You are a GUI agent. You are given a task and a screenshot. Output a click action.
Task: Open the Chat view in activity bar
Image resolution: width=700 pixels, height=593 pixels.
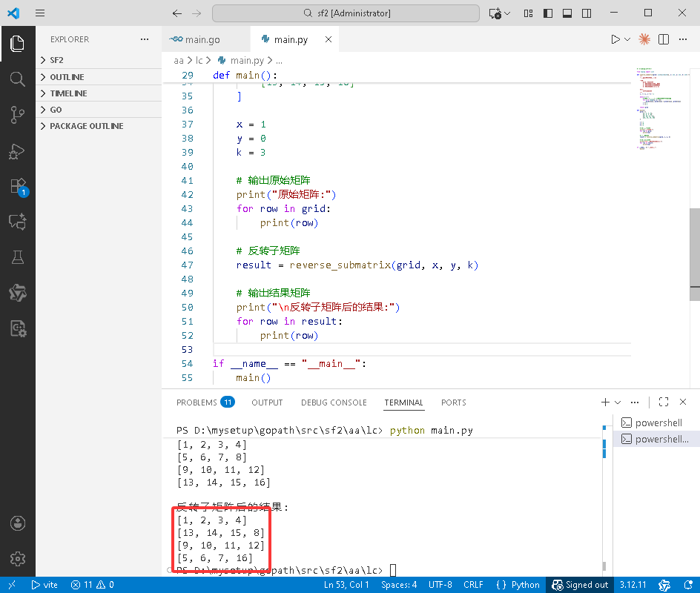tap(17, 222)
